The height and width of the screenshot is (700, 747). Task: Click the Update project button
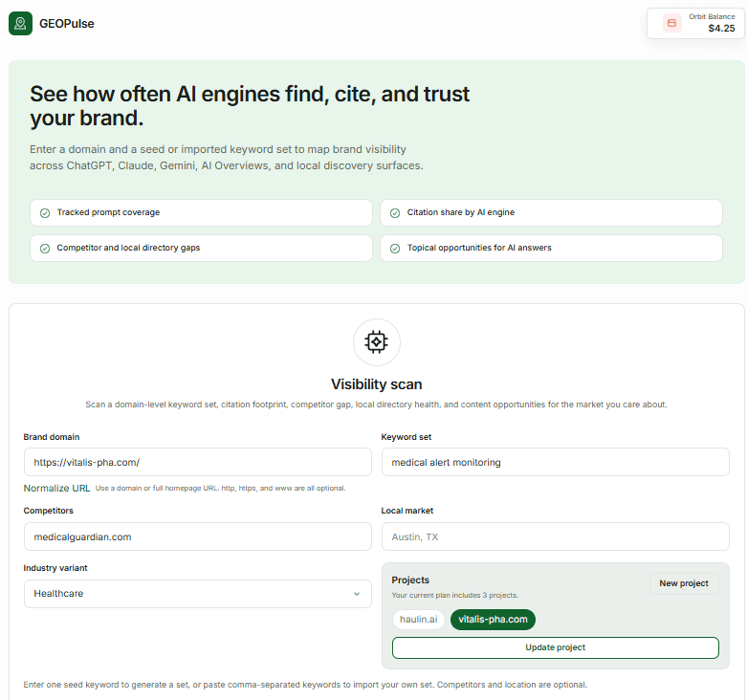point(556,647)
